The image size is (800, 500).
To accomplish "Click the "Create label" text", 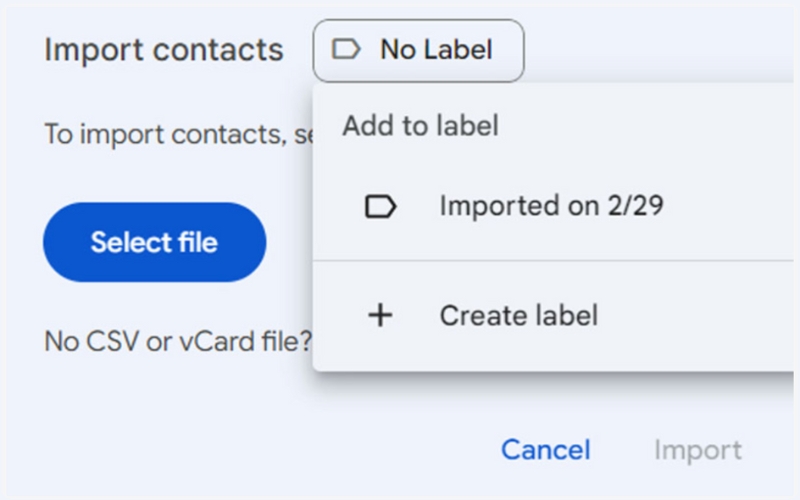I will (518, 316).
